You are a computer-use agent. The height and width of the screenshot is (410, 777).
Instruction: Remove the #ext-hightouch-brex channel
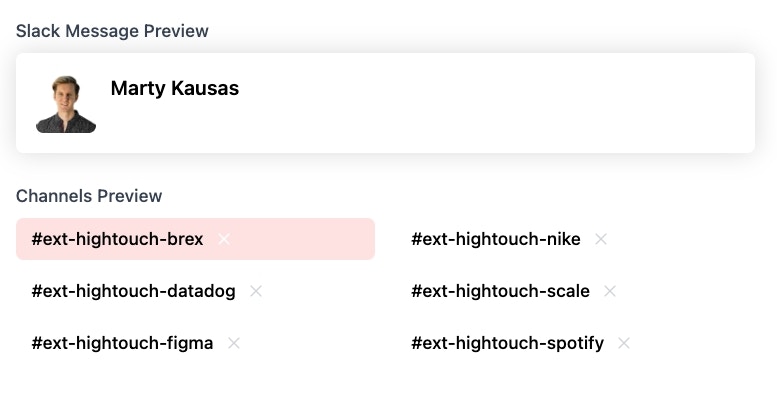(x=224, y=239)
